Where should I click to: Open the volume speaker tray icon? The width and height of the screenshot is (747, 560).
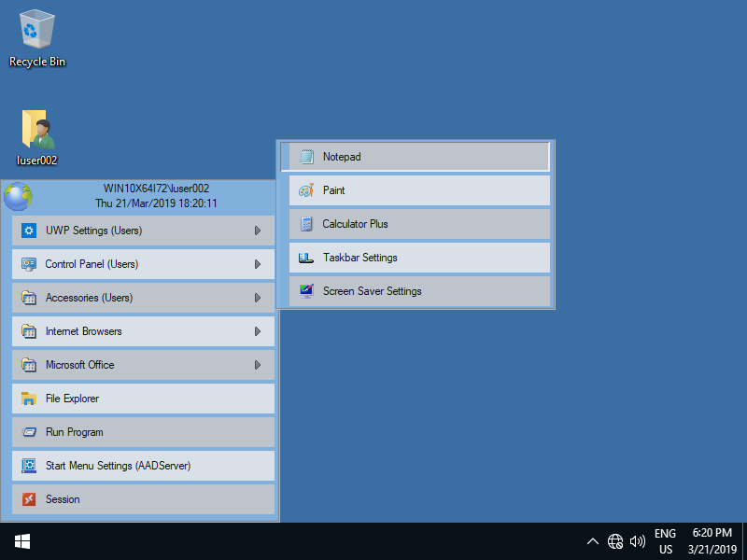639,541
